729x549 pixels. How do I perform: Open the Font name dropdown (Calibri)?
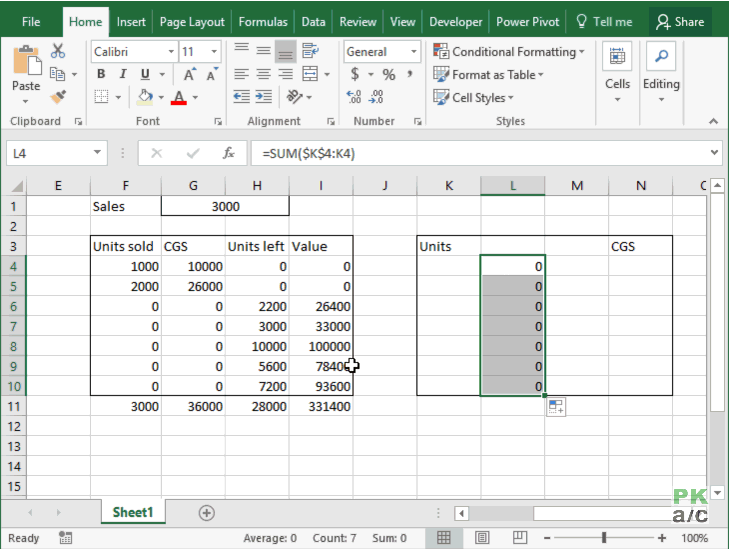coord(171,52)
